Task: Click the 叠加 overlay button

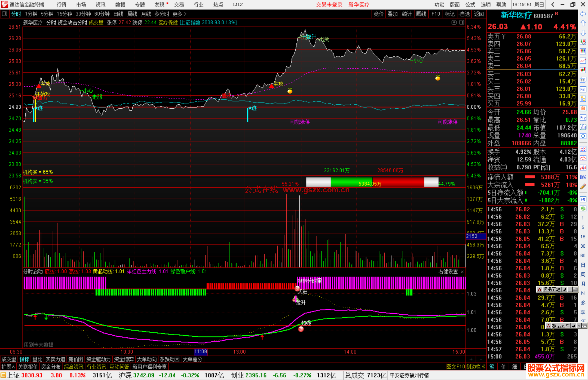Action: (393, 14)
